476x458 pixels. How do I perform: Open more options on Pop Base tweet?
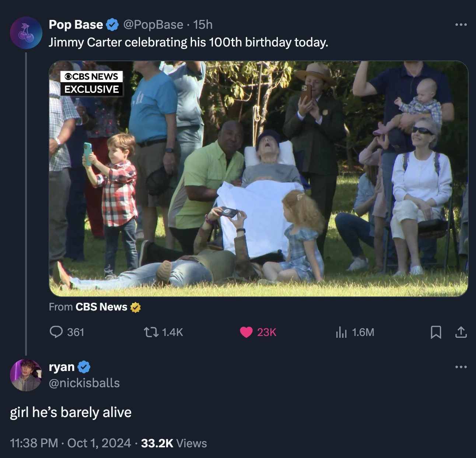(461, 25)
